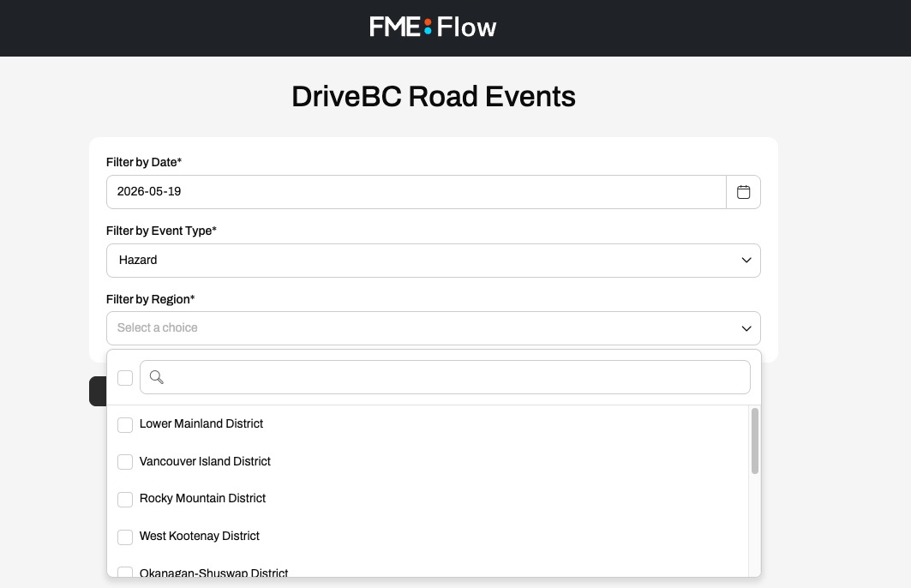Click the Filter by Date input field
Image resolution: width=911 pixels, height=588 pixels.
[x=416, y=192]
